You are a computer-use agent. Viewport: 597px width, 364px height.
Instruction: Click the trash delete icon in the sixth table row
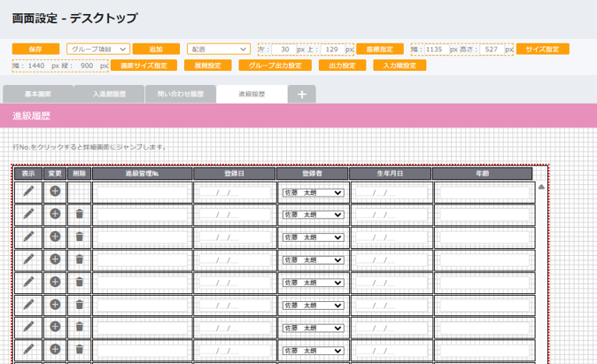click(79, 305)
